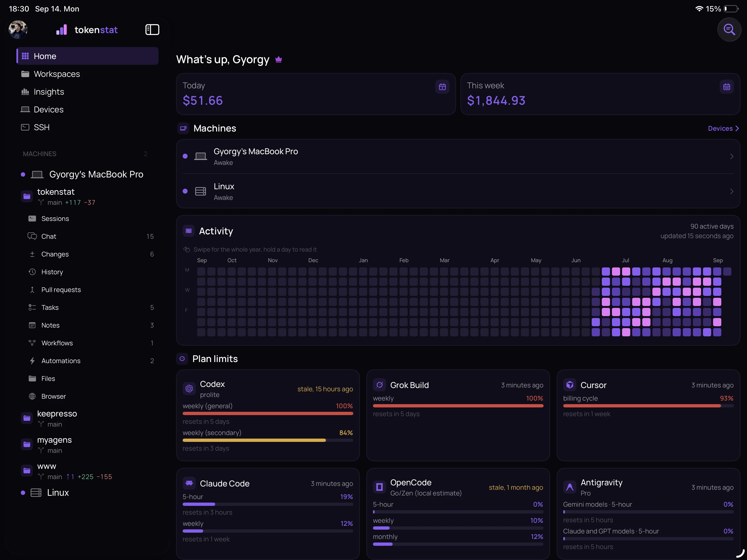Open the This week spend card

pyautogui.click(x=600, y=94)
